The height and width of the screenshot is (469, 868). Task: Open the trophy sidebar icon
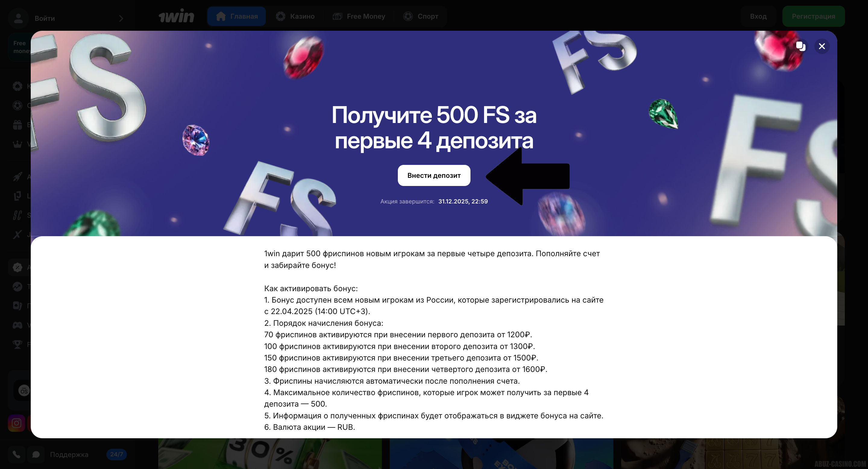(x=17, y=344)
